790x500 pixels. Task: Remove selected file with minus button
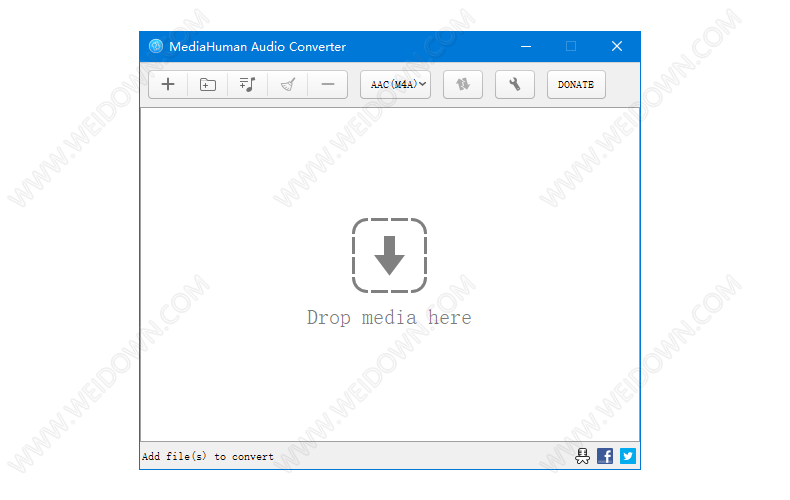pyautogui.click(x=328, y=84)
